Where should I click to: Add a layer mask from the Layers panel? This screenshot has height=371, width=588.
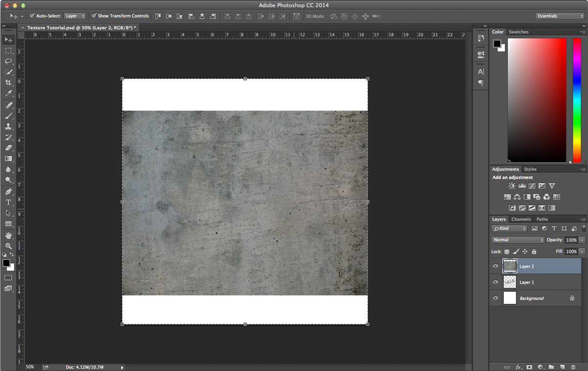click(x=529, y=367)
